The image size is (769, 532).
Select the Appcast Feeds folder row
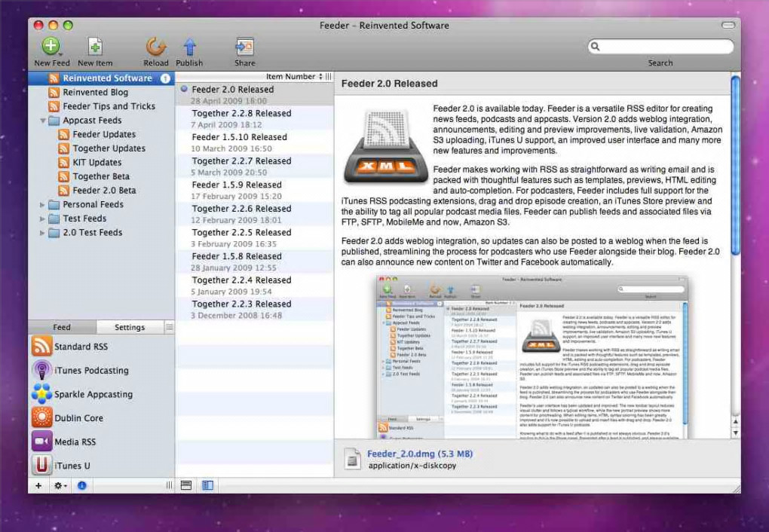[101, 121]
